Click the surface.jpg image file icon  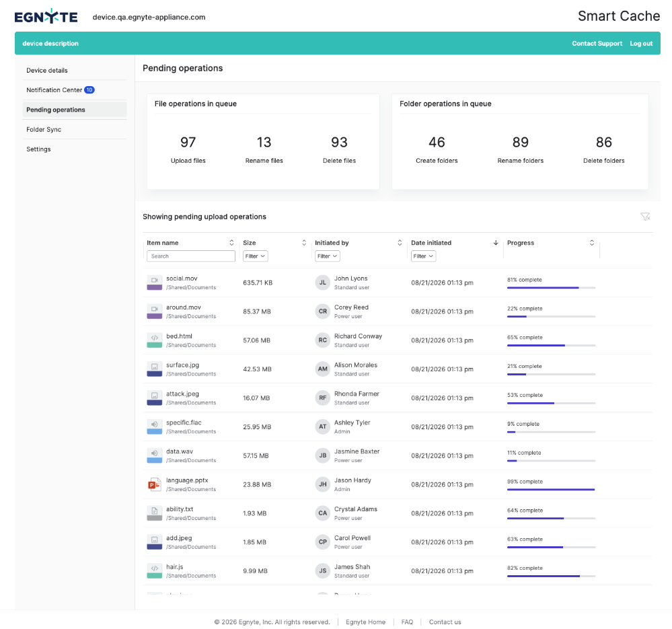(x=154, y=369)
